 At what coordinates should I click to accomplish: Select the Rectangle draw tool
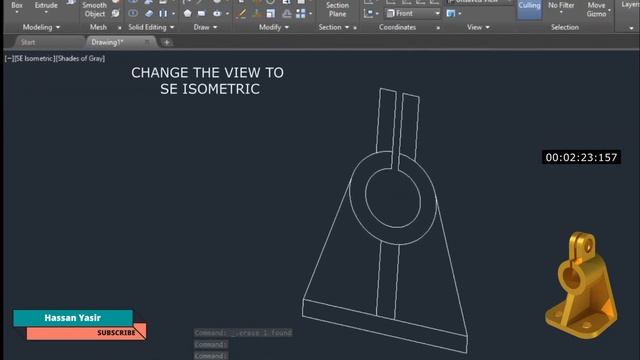click(202, 13)
